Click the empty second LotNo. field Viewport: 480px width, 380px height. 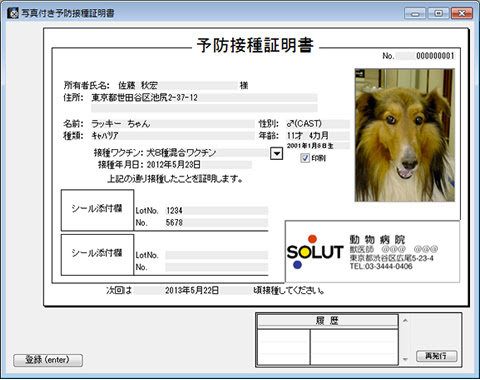pyautogui.click(x=216, y=255)
